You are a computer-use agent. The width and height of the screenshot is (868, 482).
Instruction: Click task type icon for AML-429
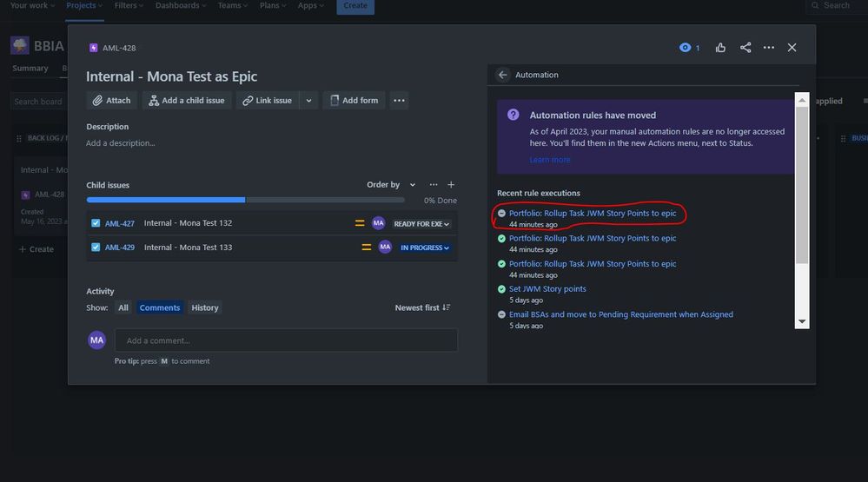point(96,247)
